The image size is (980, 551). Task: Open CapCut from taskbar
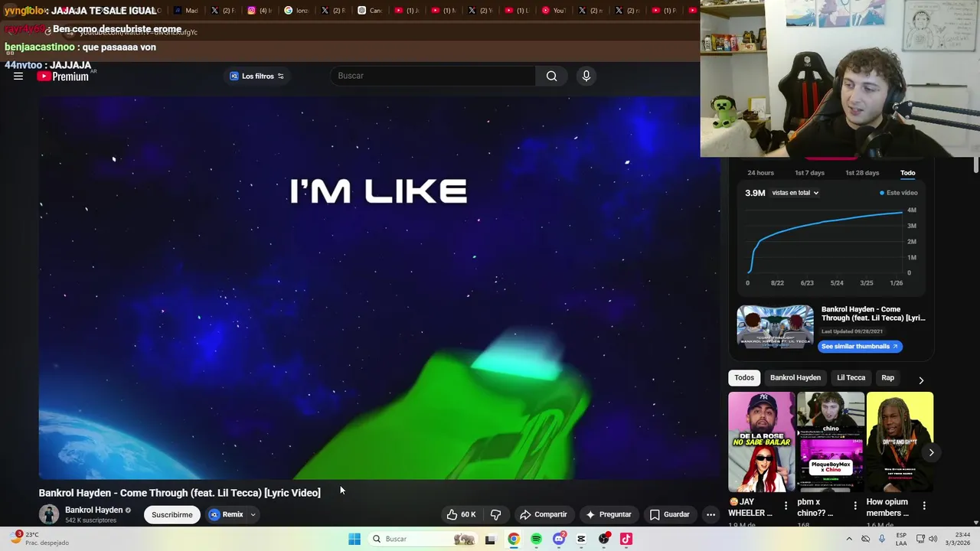581,539
